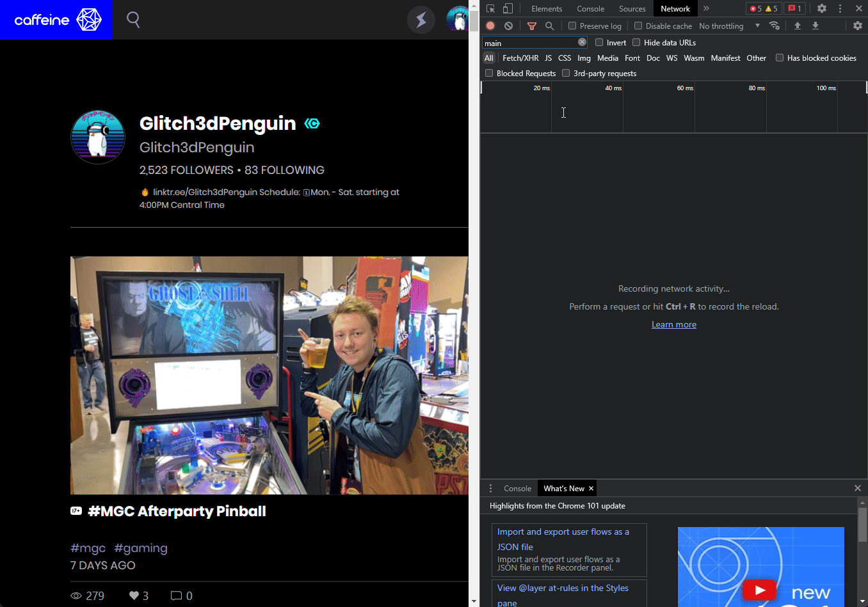Viewport: 868px width, 607px height.
Task: Enable the Invert checkbox
Action: click(599, 42)
